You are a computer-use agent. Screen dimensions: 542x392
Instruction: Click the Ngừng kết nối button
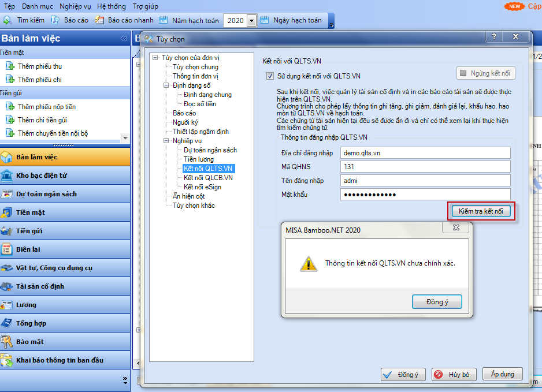pyautogui.click(x=485, y=73)
